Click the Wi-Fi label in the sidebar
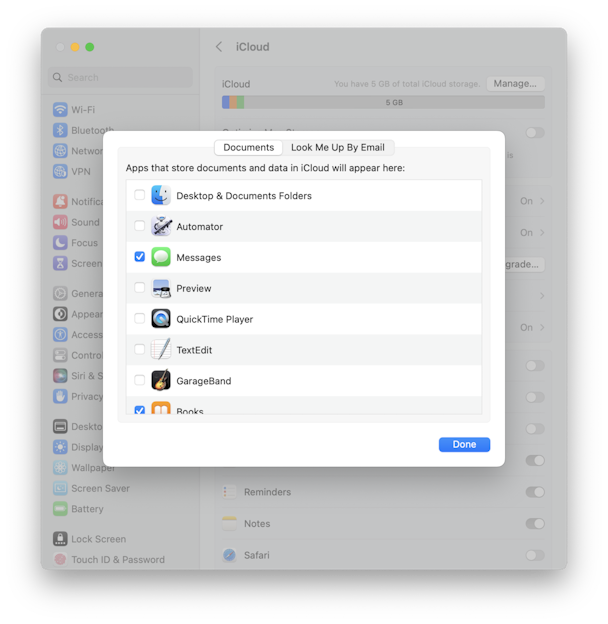 coord(83,110)
